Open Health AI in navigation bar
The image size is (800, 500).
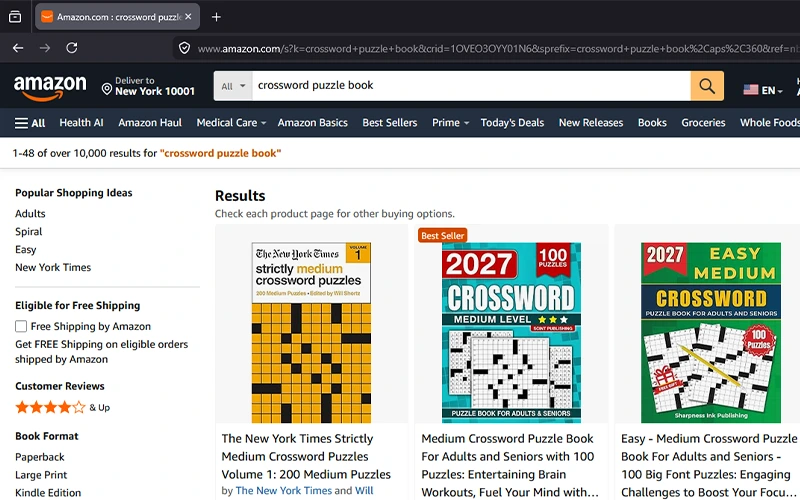pyautogui.click(x=81, y=123)
